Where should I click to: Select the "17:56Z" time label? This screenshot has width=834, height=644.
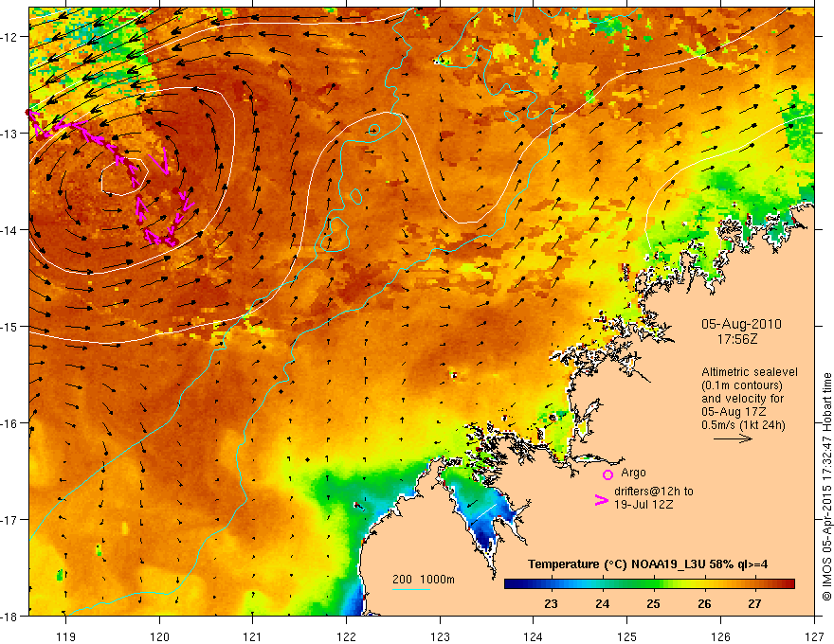click(x=736, y=339)
